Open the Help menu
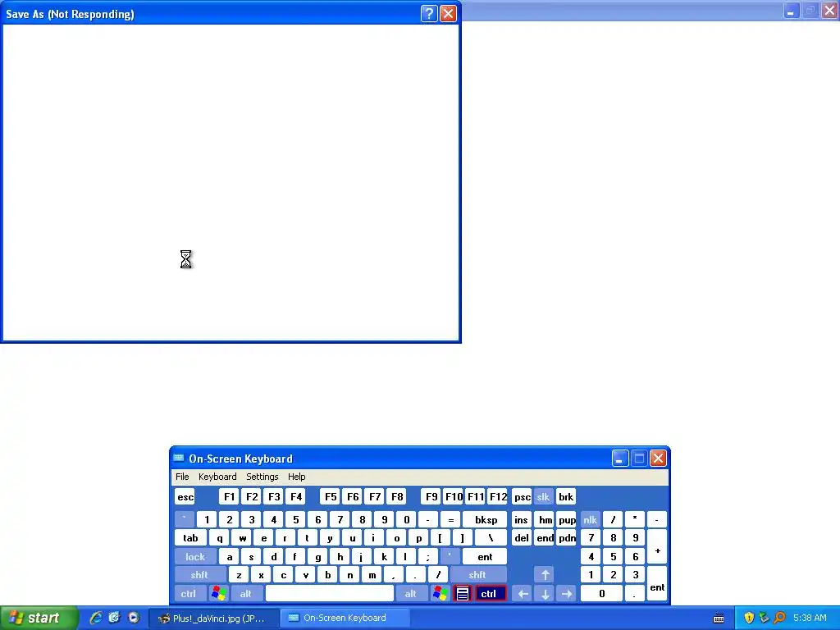840x630 pixels. pyautogui.click(x=297, y=477)
